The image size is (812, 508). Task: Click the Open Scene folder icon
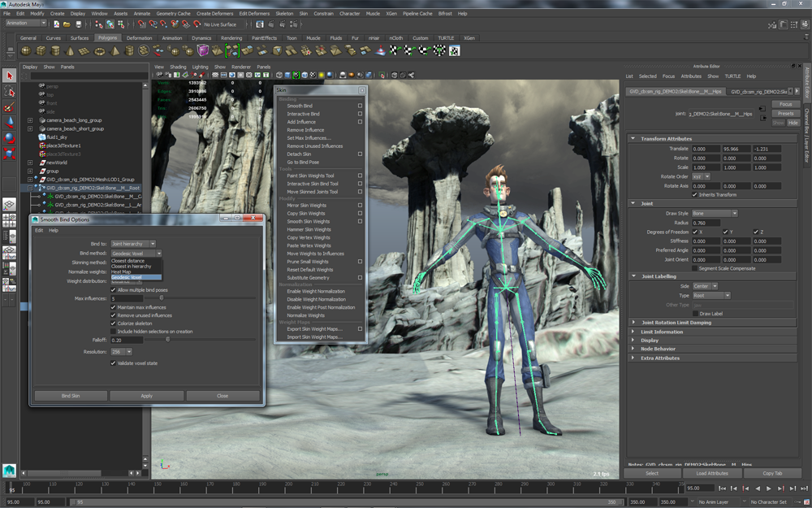(67, 24)
